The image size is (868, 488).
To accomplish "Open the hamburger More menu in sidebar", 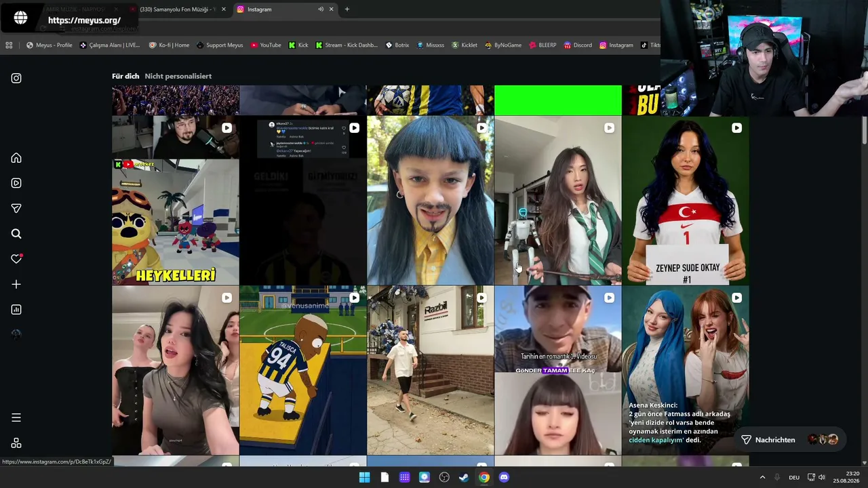I will click(16, 418).
